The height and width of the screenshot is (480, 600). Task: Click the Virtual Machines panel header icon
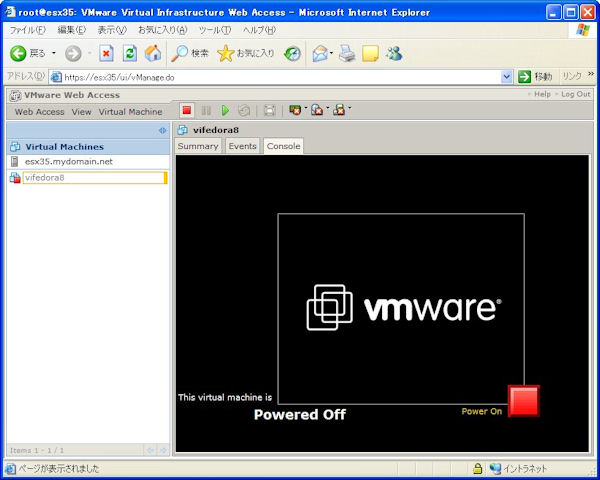click(x=15, y=147)
